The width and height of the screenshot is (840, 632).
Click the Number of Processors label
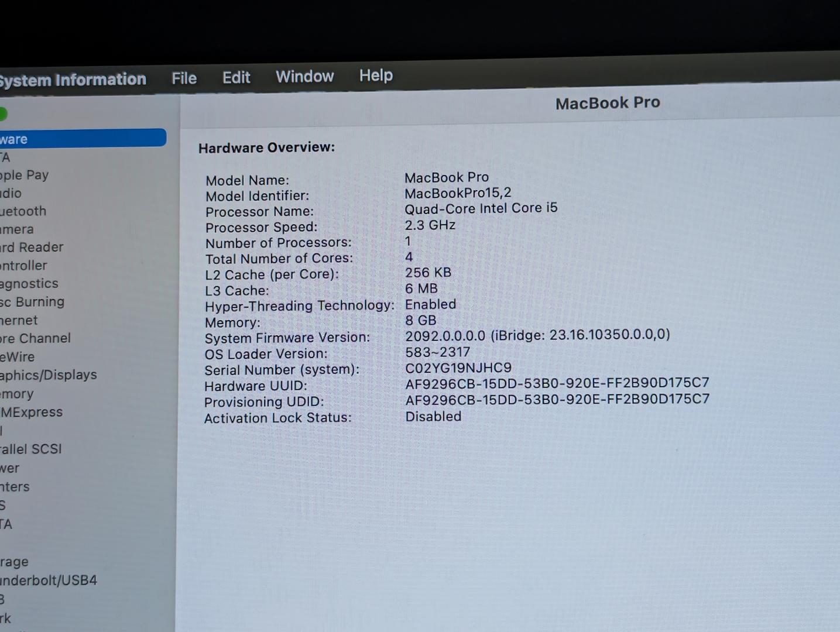pyautogui.click(x=279, y=243)
